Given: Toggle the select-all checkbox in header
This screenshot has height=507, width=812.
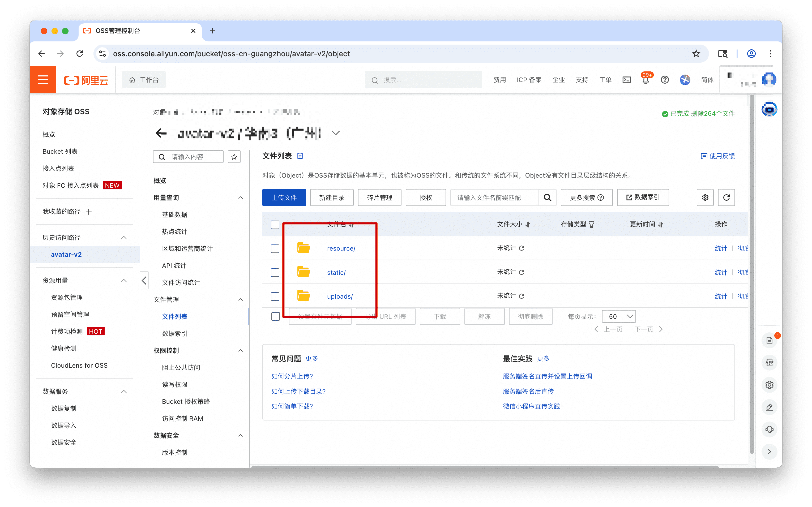Looking at the screenshot, I should click(275, 225).
